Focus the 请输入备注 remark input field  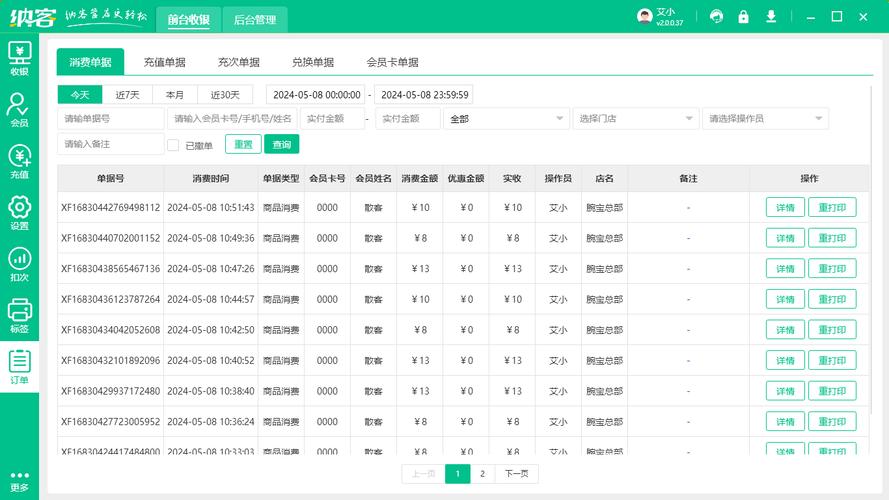click(x=111, y=144)
